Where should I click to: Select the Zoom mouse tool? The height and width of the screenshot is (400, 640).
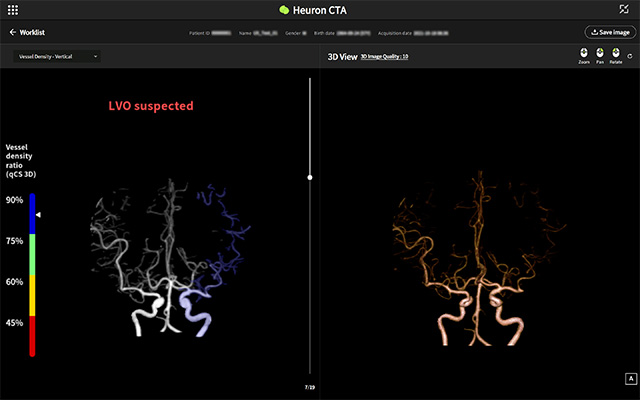click(x=584, y=54)
